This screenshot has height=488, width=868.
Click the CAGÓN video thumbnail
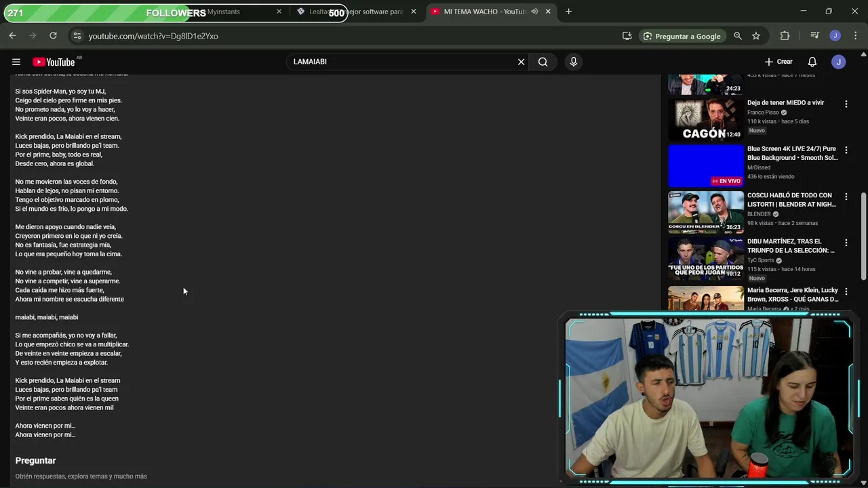pos(706,119)
